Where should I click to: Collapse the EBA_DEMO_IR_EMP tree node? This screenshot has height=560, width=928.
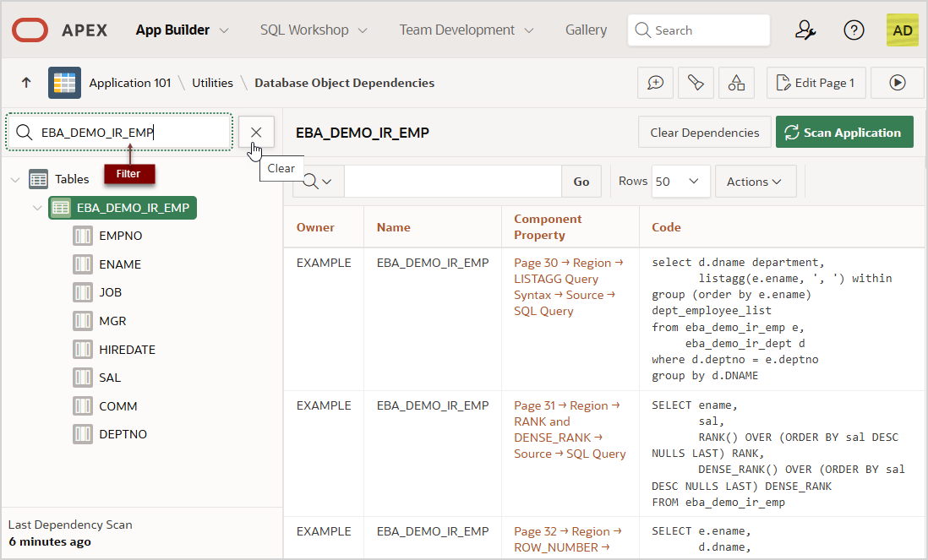tap(37, 208)
